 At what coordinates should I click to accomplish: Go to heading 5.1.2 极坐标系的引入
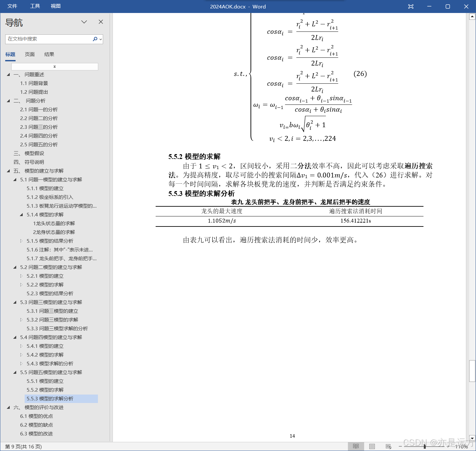(x=50, y=197)
